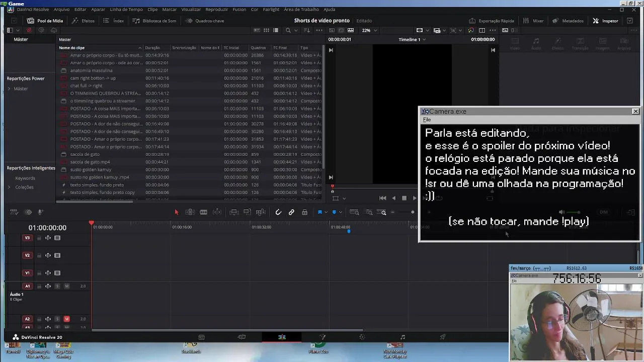
Task: Click the blue Marker icon
Action: click(334, 212)
